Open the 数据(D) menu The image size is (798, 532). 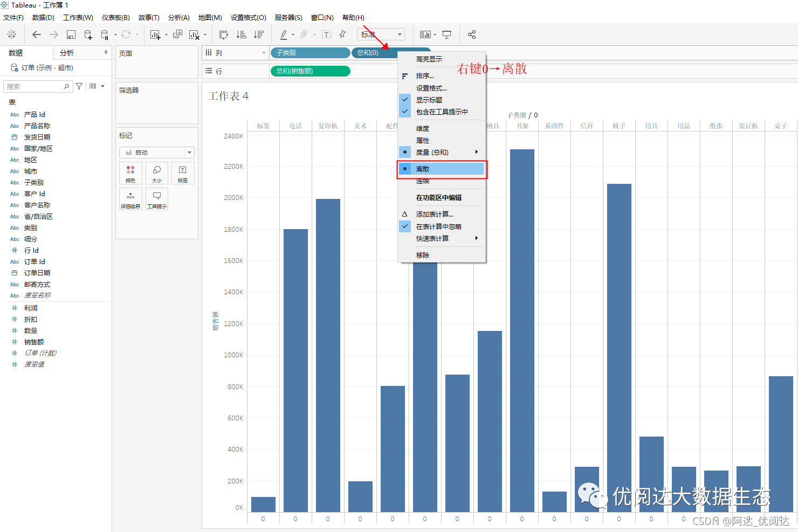[43, 17]
